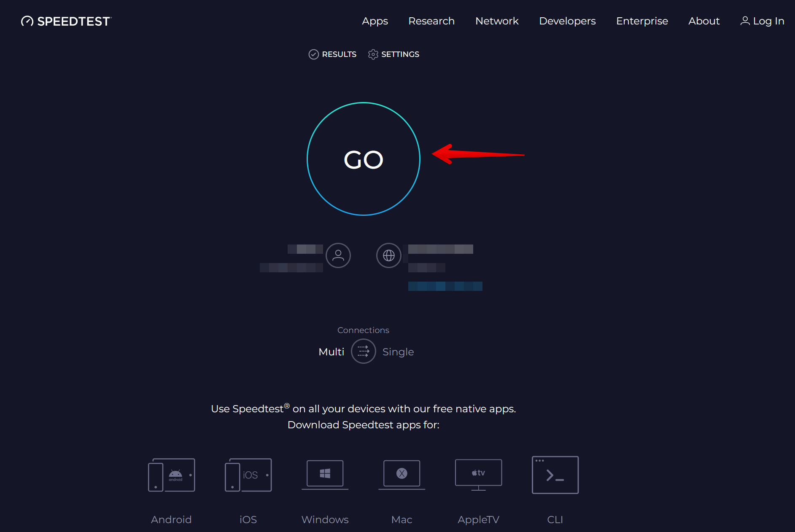Start the test with the GO button
Image resolution: width=795 pixels, height=532 pixels.
pos(364,159)
